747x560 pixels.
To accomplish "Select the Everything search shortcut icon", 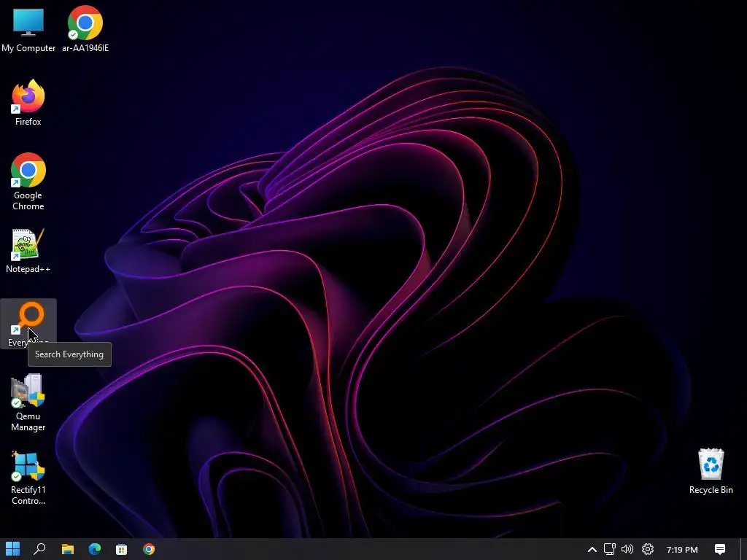I will (28, 324).
